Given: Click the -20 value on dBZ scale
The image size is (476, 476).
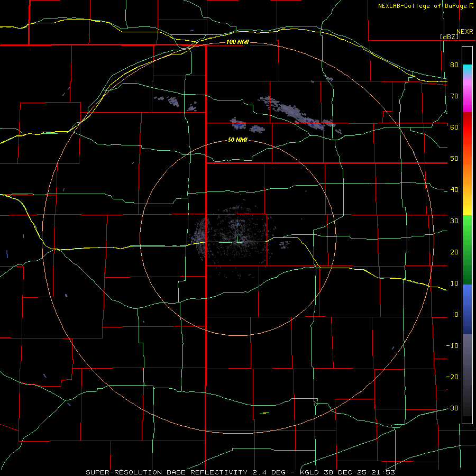Looking at the screenshot, I should tap(452, 377).
